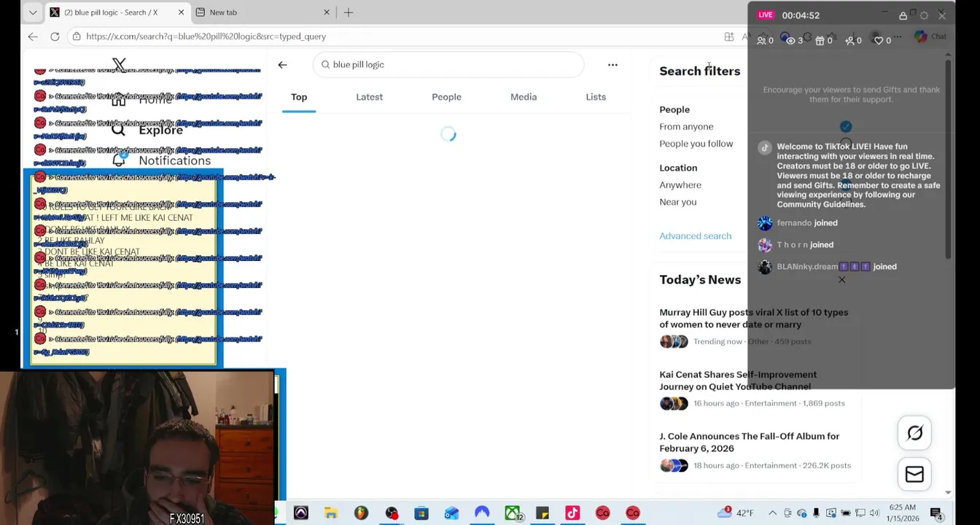Go back with the browser back arrow
Screen dimensions: 980x525
coord(33,36)
